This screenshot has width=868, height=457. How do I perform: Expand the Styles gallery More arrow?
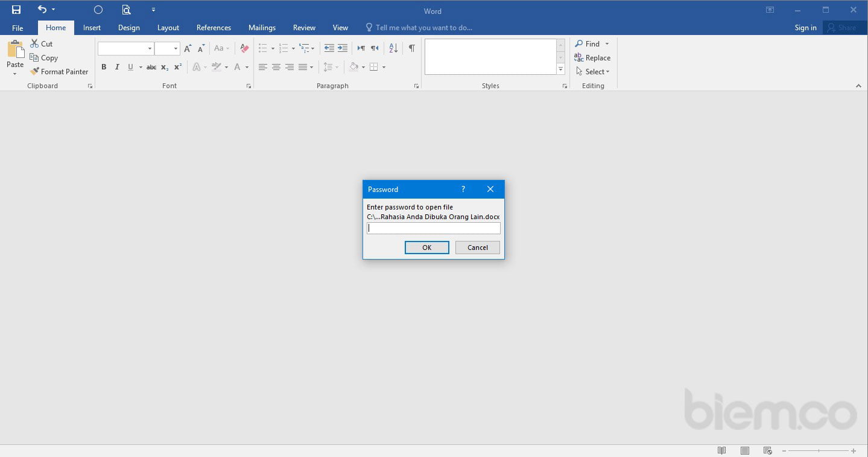pos(561,69)
